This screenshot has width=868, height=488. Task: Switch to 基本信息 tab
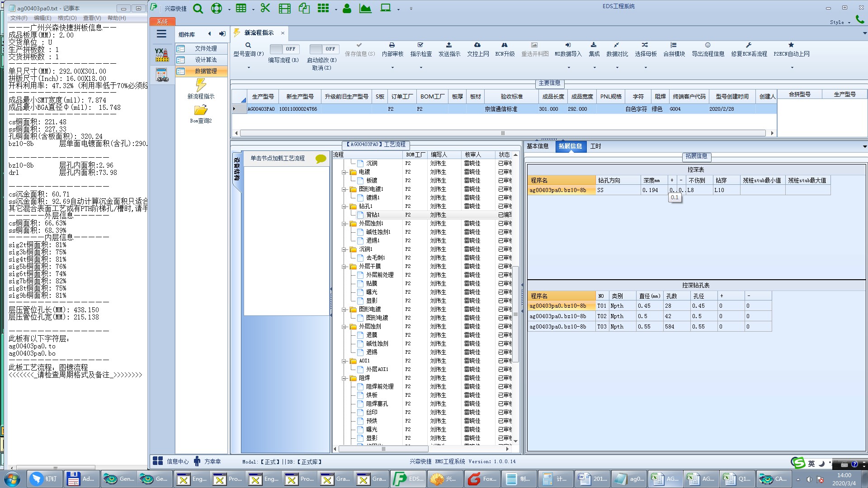538,146
